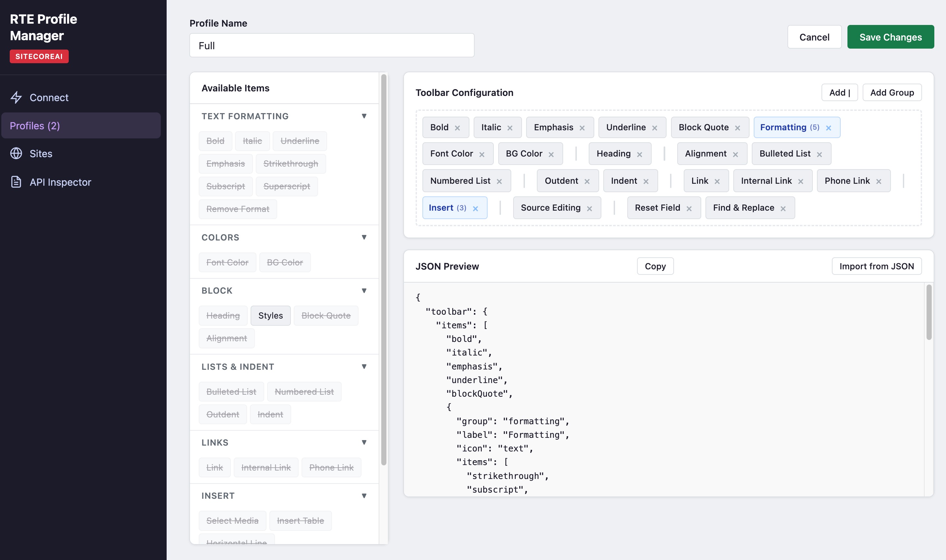Remove Bold chip from toolbar configuration
This screenshot has width=946, height=560.
[458, 127]
